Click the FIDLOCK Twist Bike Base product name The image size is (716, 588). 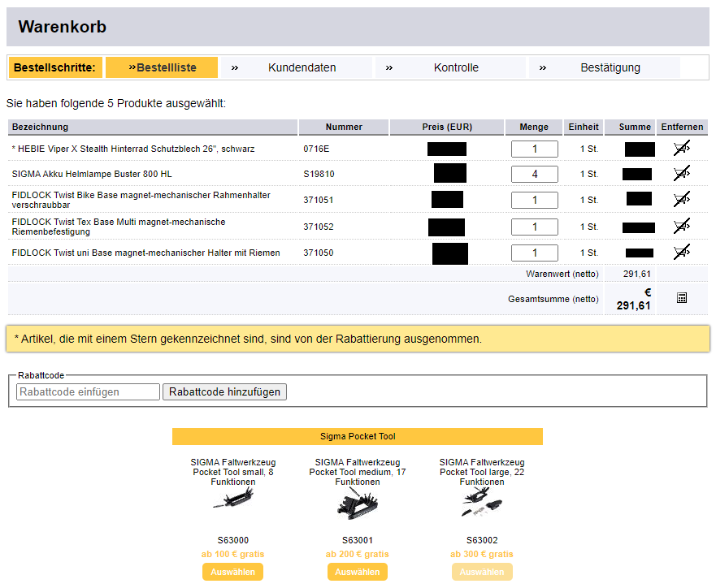click(141, 200)
